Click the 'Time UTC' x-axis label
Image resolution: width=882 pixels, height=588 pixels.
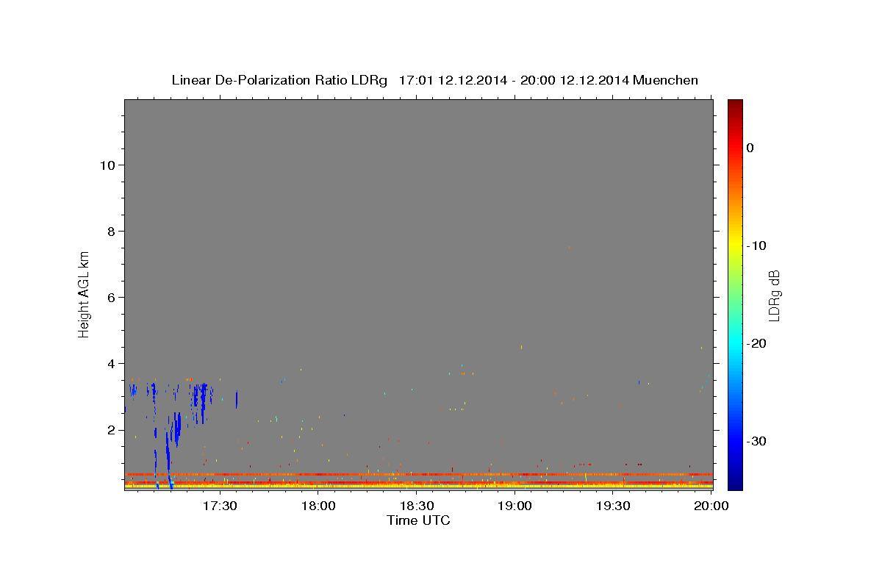click(418, 520)
